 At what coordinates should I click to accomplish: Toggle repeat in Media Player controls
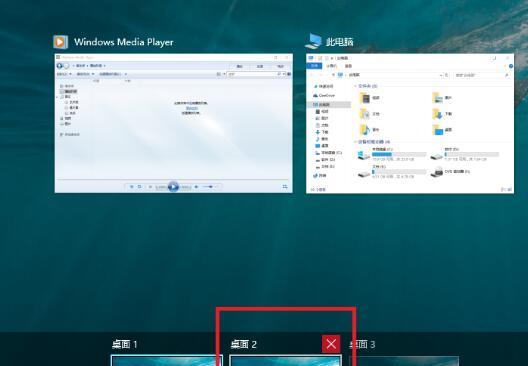[x=139, y=187]
